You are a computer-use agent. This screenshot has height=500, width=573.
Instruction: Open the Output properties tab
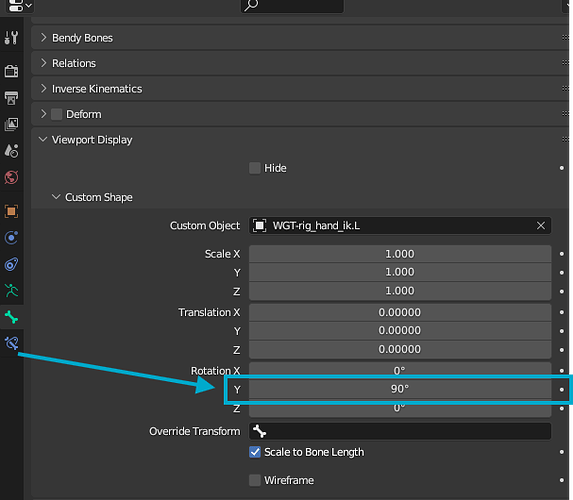click(x=11, y=98)
